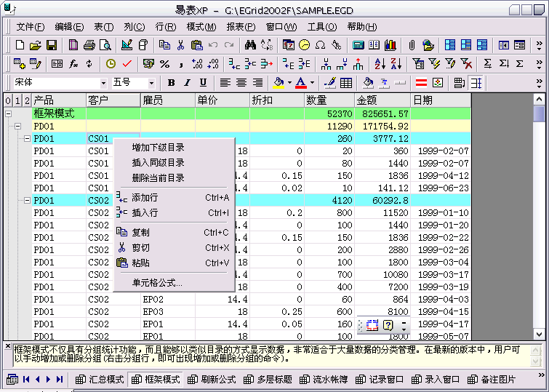Click the scissors cut toolbar icon
Viewport: 549px width, 392px height.
click(180, 45)
